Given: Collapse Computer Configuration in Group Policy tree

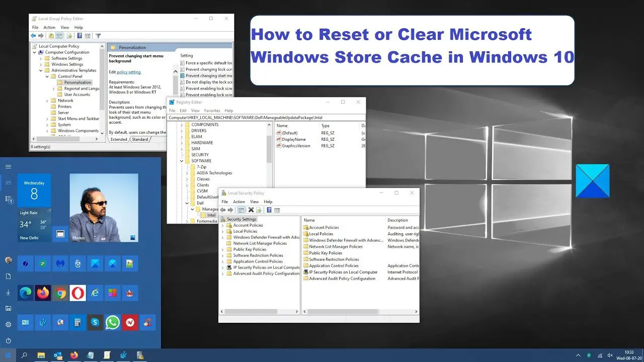Looking at the screenshot, I should (x=35, y=52).
